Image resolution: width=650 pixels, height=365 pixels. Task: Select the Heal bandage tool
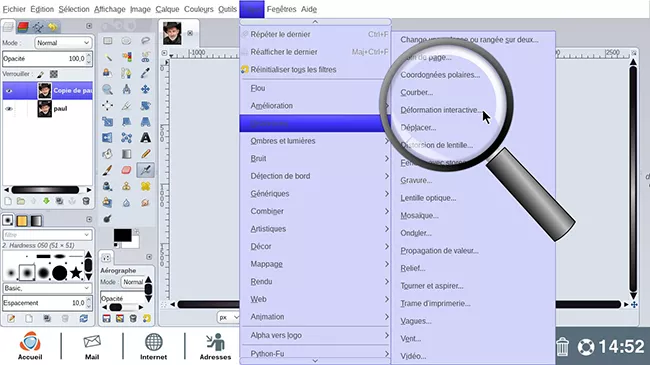(145, 186)
